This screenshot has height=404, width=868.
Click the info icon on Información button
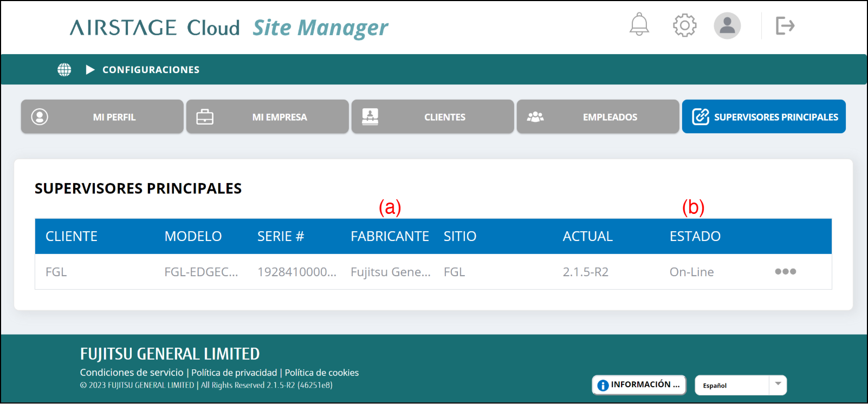tap(603, 385)
